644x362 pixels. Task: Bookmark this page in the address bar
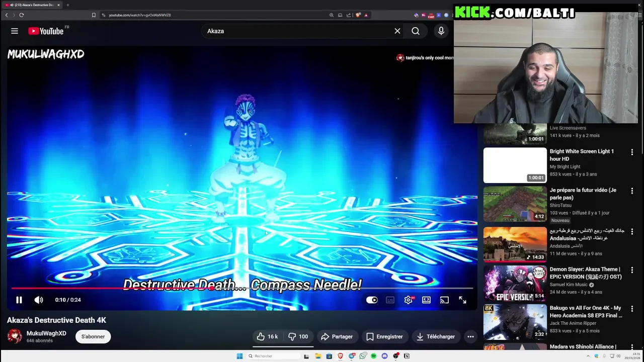(x=94, y=15)
